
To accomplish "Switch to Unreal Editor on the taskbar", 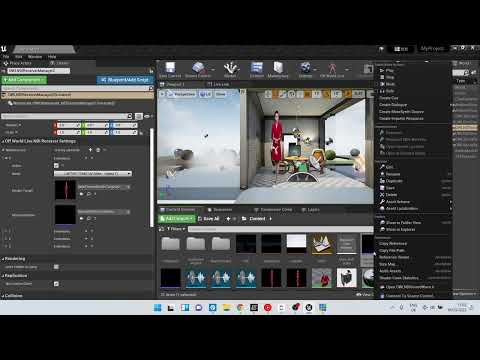I will tap(309, 308).
